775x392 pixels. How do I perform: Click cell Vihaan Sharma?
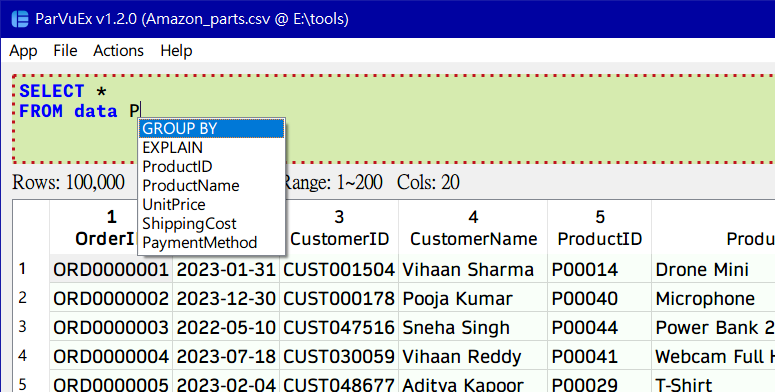pos(473,269)
